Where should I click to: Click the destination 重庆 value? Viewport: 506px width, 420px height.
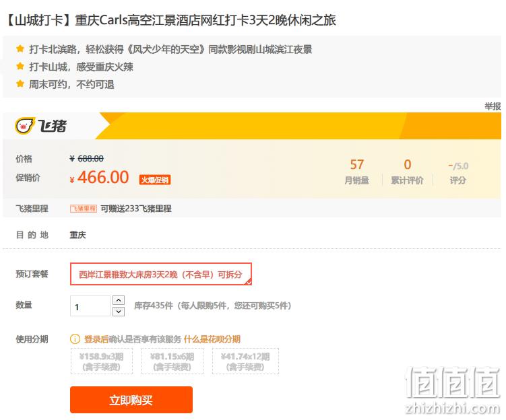point(77,235)
